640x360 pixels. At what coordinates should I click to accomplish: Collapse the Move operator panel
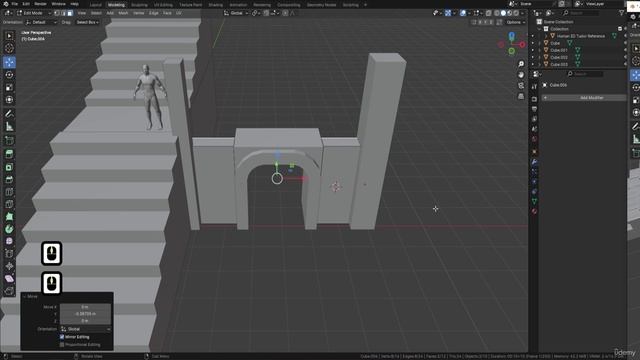point(24,296)
